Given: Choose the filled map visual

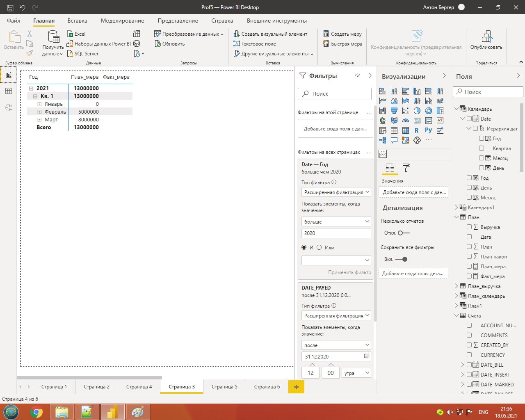Looking at the screenshot, I should 394,121.
